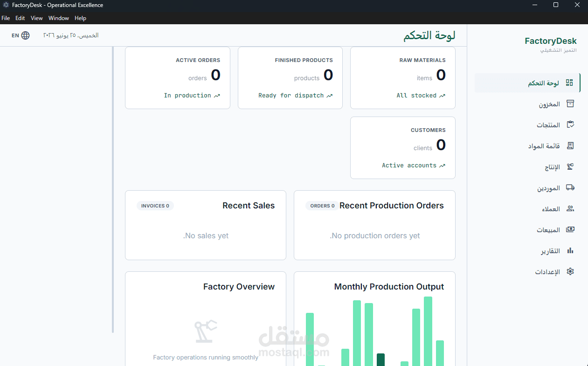Open المبيعات sales page

click(x=527, y=229)
